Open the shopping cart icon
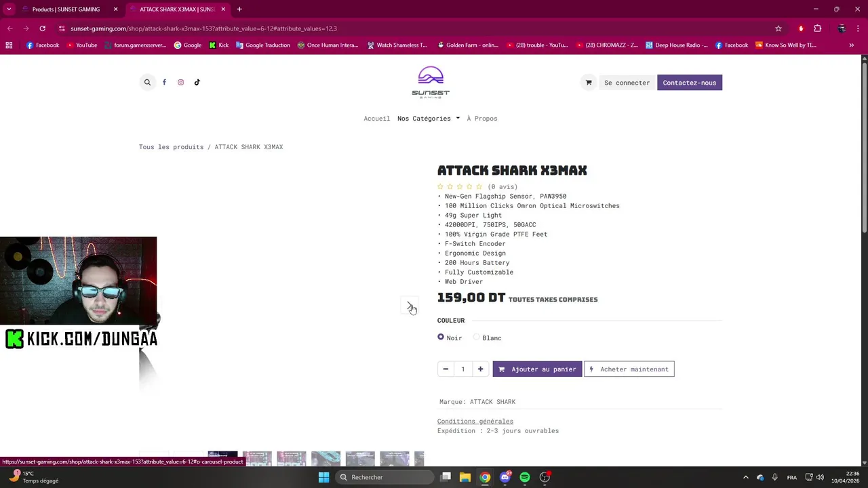 pyautogui.click(x=589, y=83)
